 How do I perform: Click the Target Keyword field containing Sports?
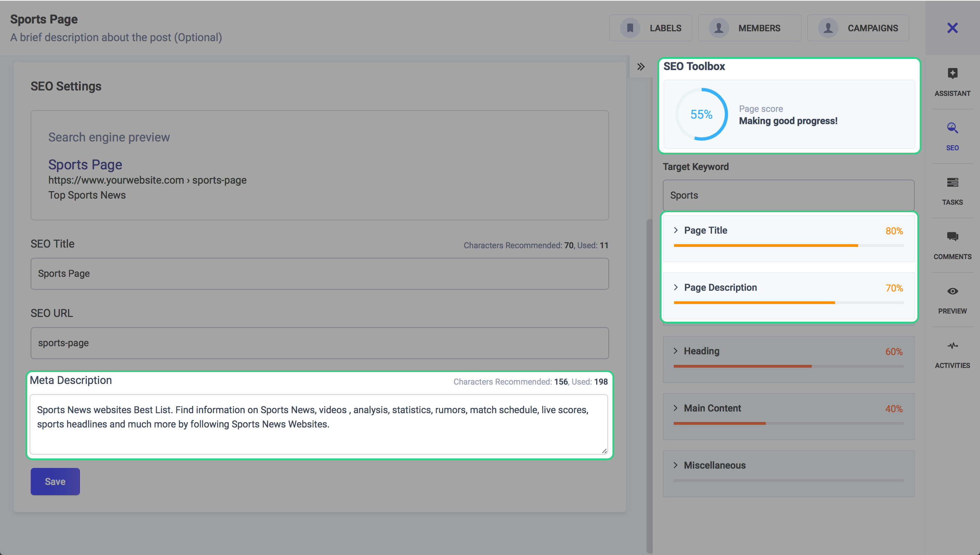point(788,195)
